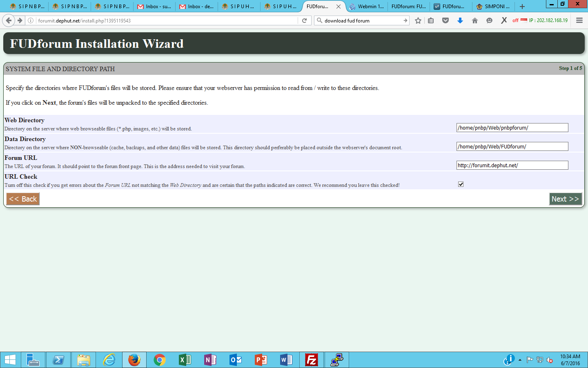The height and width of the screenshot is (368, 588).
Task: Click the << Back button
Action: coord(23,199)
